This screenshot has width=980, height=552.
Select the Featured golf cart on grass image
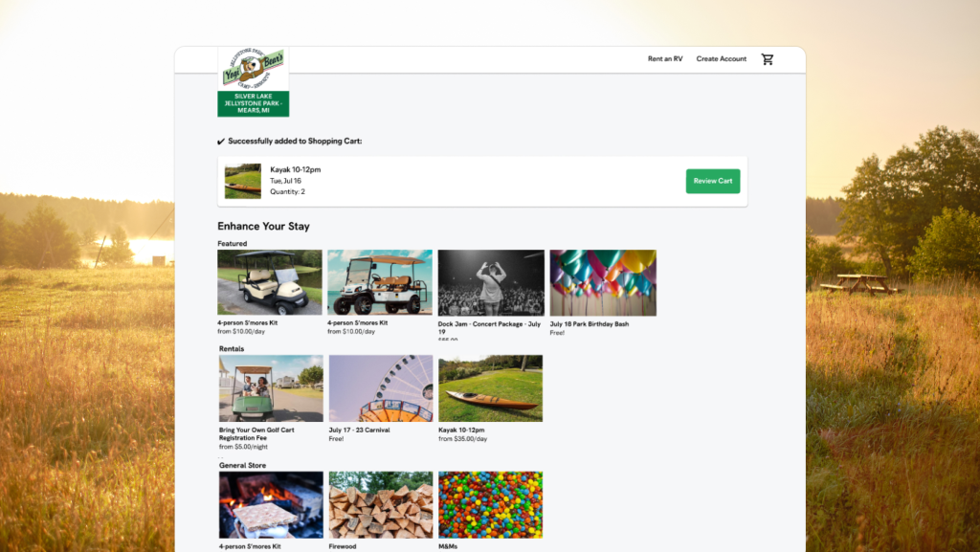coord(270,282)
